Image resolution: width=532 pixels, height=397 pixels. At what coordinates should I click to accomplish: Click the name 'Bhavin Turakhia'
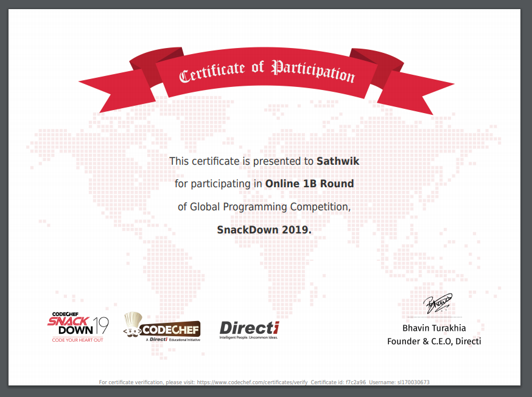(x=433, y=329)
